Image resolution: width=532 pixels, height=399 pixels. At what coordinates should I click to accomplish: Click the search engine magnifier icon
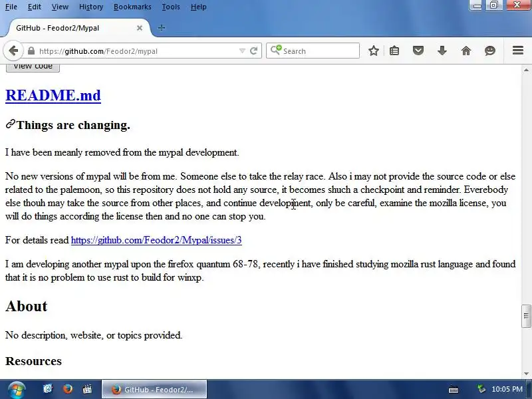[275, 51]
